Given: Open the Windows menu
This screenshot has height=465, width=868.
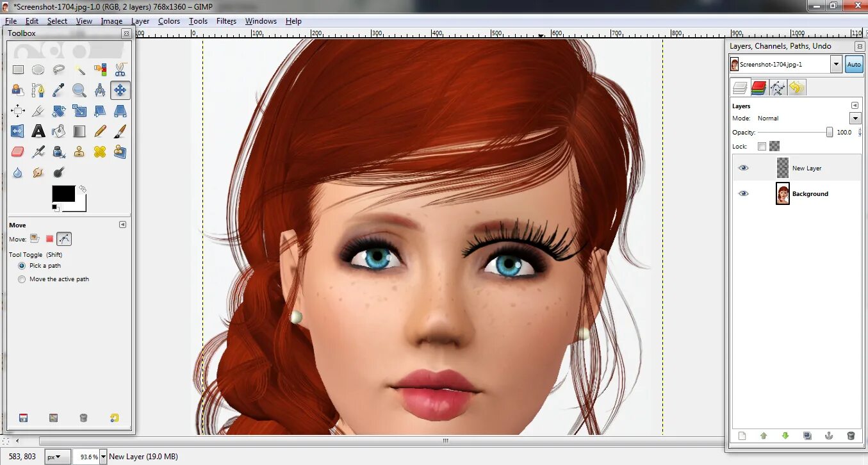Looking at the screenshot, I should tap(261, 21).
